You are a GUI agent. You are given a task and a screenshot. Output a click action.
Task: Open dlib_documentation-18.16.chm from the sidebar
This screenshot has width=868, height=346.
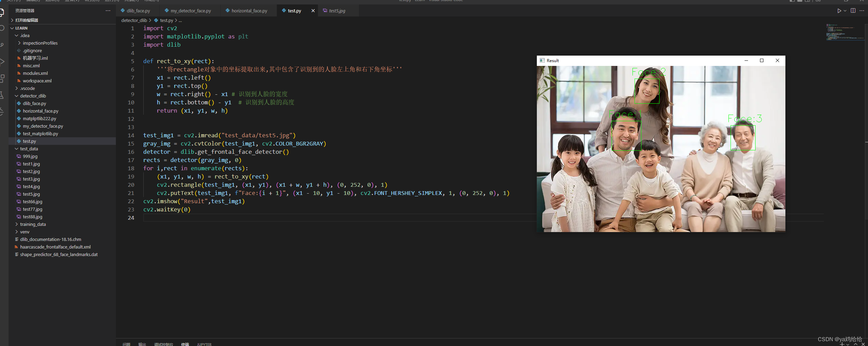pyautogui.click(x=51, y=239)
